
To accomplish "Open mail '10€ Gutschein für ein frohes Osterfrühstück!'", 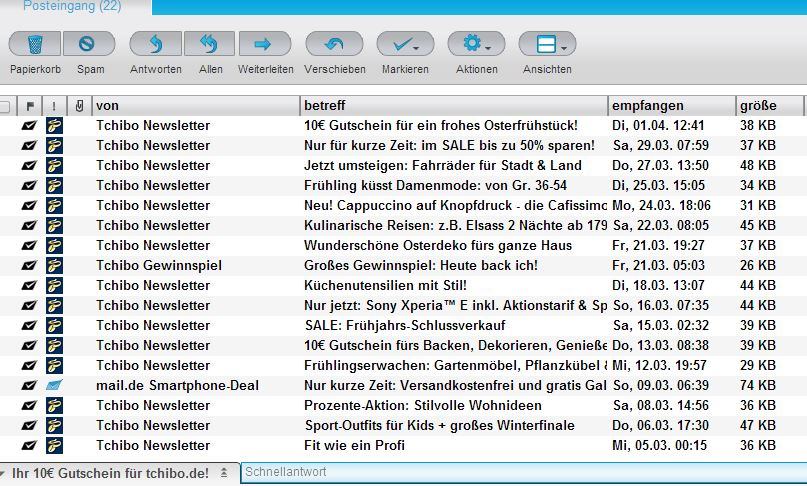I will (x=441, y=126).
